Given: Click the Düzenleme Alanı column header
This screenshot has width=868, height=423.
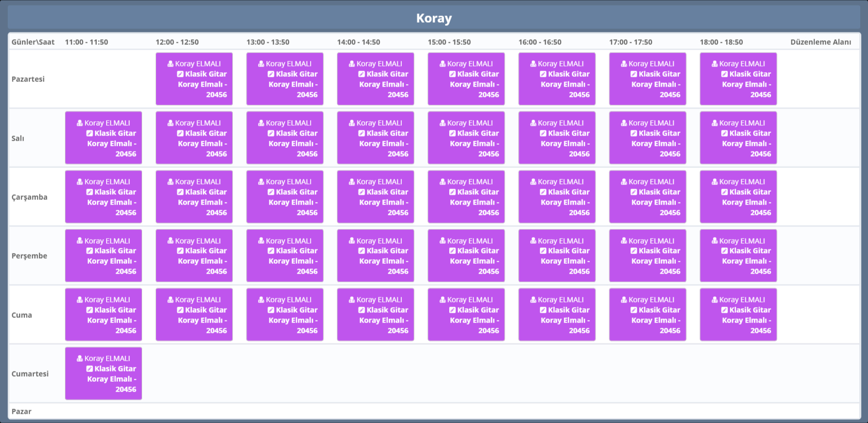Looking at the screenshot, I should (x=820, y=42).
